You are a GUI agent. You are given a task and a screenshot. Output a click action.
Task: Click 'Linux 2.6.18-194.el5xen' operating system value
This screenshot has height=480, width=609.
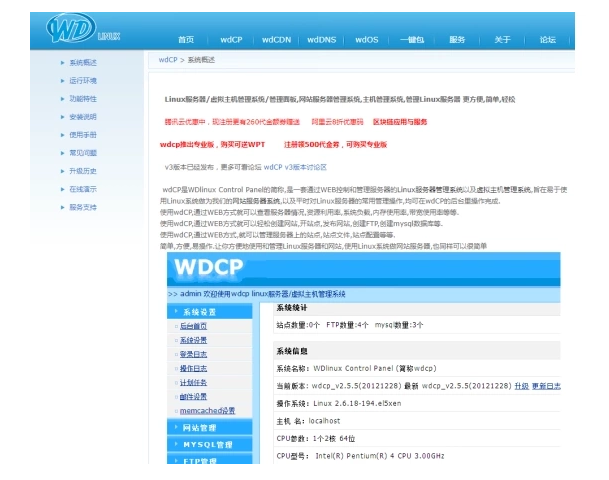point(357,403)
